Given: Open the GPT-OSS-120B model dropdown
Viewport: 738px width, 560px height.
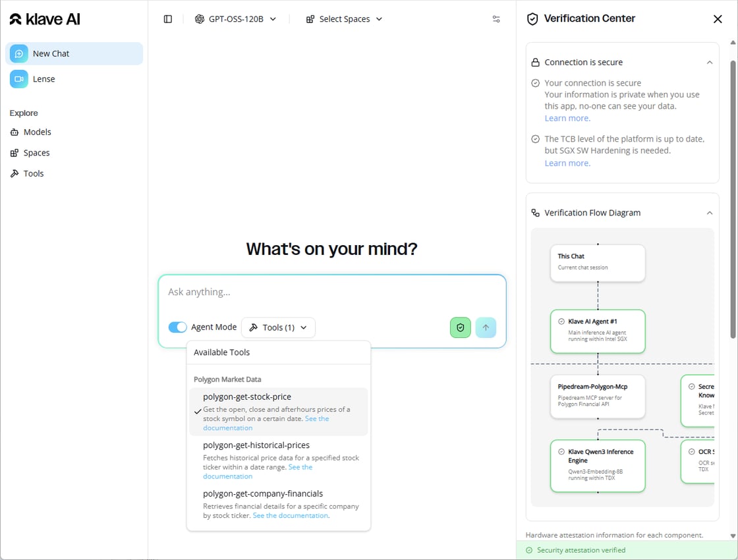Looking at the screenshot, I should click(236, 19).
